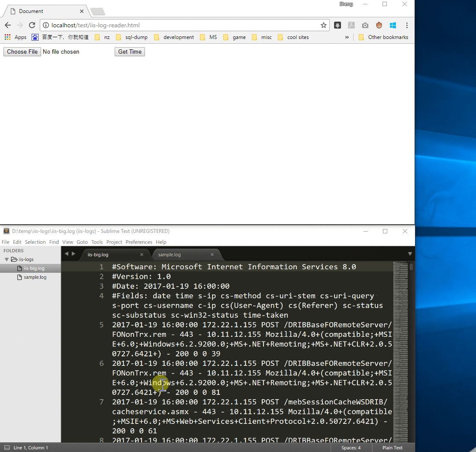The image size is (476, 452).
Task: Open the tab list dropdown arrow
Action: 410,254
